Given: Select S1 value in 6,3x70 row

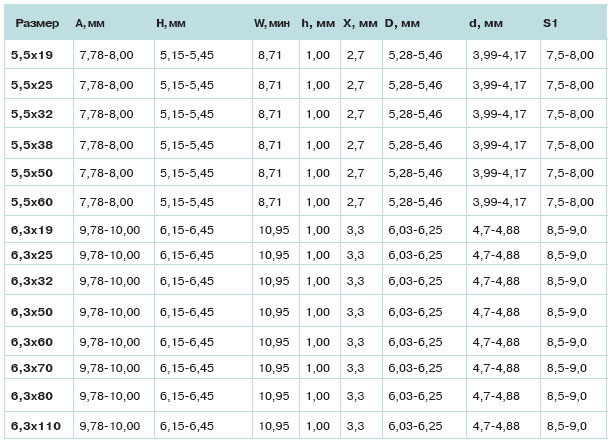Looking at the screenshot, I should [x=567, y=368].
